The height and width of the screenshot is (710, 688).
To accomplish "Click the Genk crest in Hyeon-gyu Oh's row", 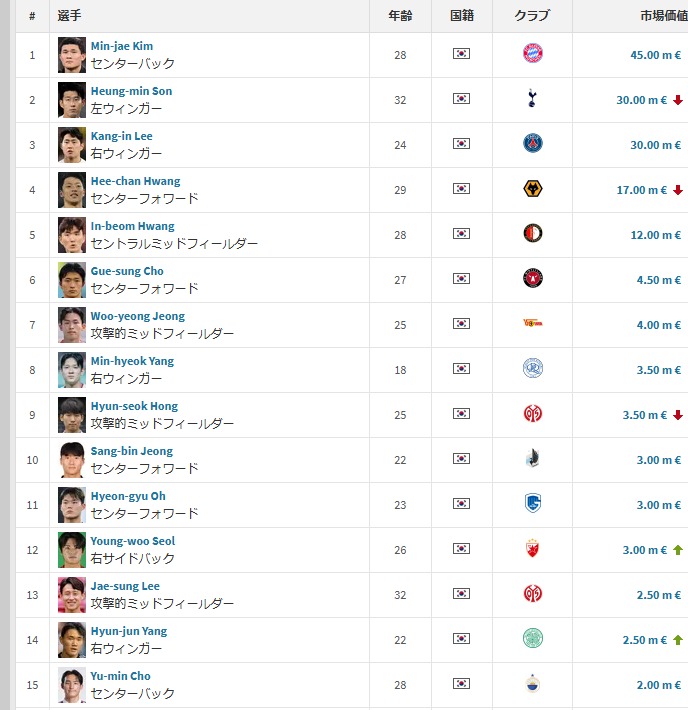I will click(x=532, y=504).
